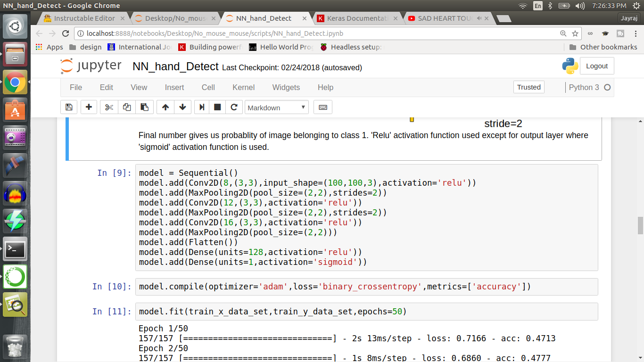Click the Logout button
Image resolution: width=644 pixels, height=362 pixels.
click(x=597, y=66)
